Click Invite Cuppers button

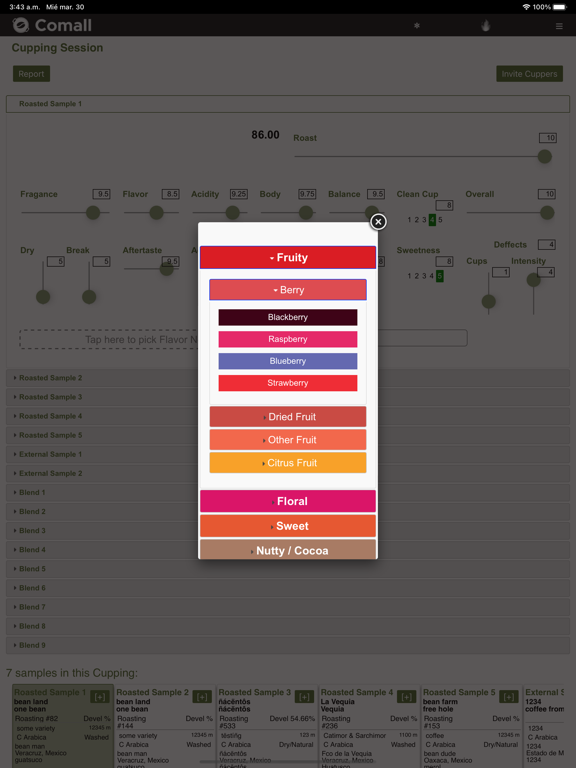529,74
